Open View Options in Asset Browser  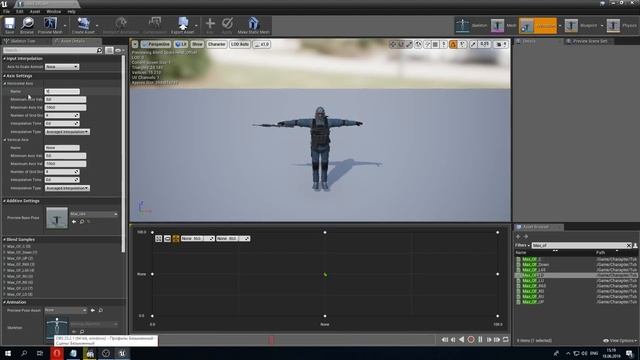pos(620,340)
